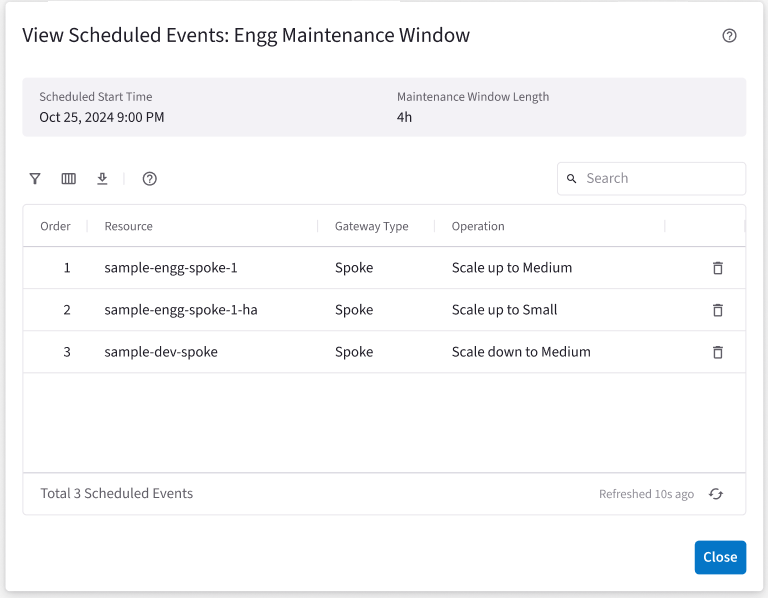
Task: Click the help icon in table toolbar
Action: click(150, 179)
